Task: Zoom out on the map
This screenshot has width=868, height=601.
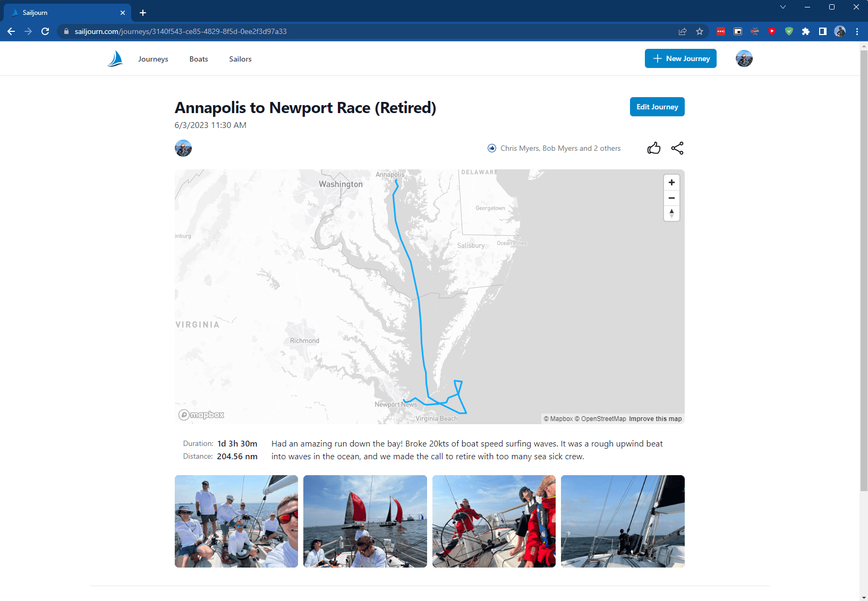Action: coord(671,198)
